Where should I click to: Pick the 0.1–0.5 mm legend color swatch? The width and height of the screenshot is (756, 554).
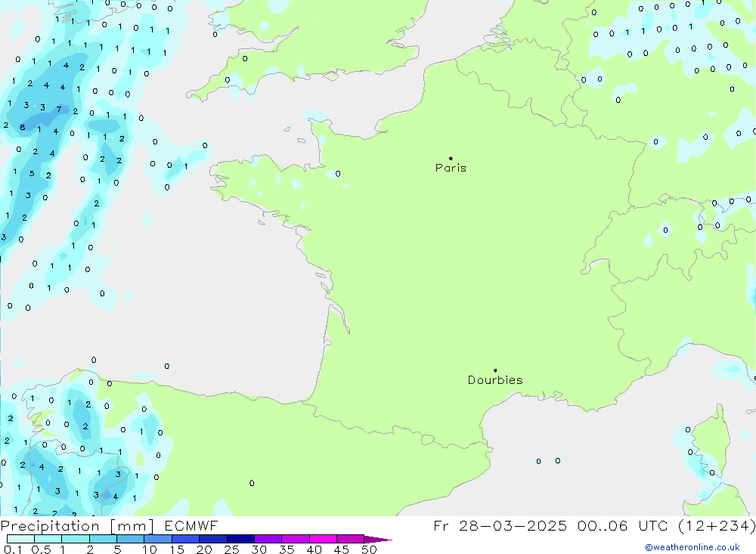[x=20, y=539]
